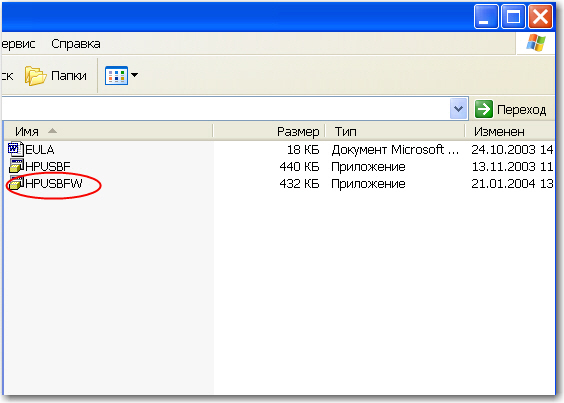Click inside the address bar field
564x403 pixels.
[225, 108]
